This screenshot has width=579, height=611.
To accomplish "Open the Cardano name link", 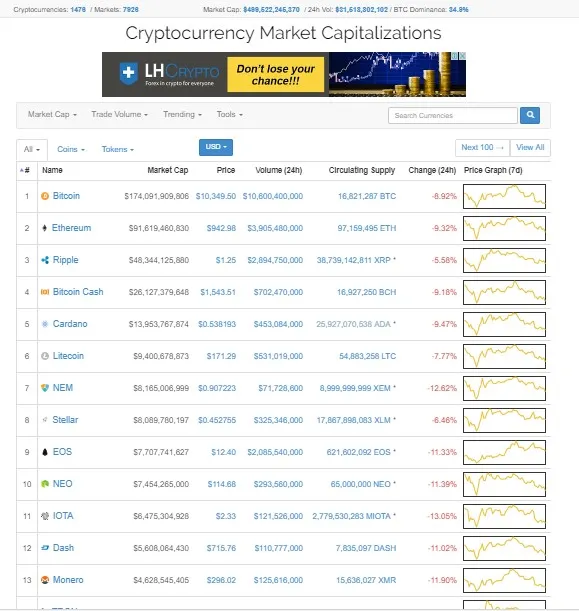I will click(x=70, y=324).
